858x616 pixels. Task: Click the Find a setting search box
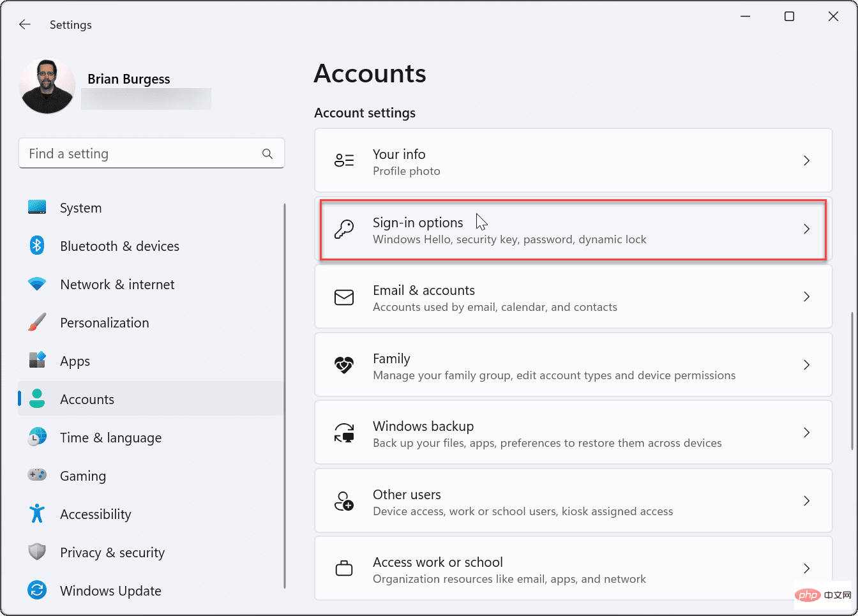click(x=151, y=154)
